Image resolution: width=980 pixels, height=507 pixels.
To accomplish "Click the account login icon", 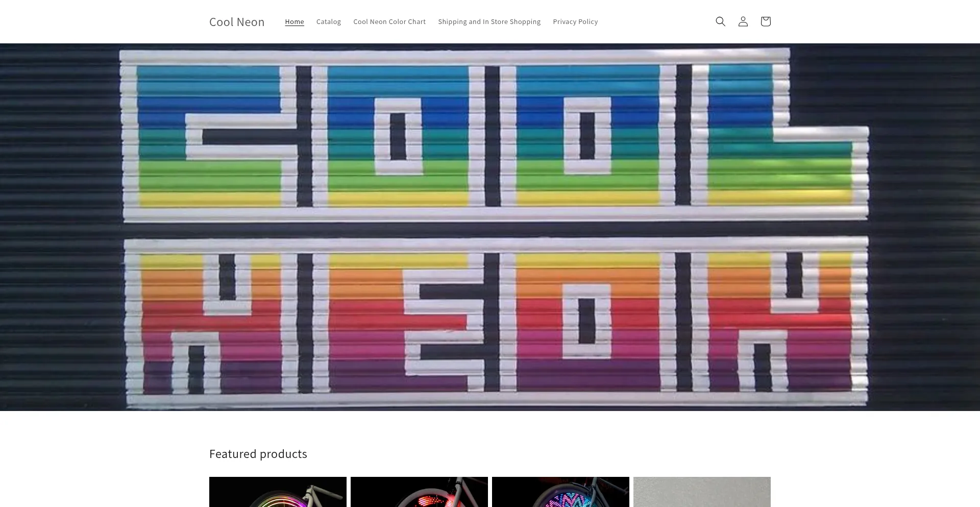I will coord(743,21).
